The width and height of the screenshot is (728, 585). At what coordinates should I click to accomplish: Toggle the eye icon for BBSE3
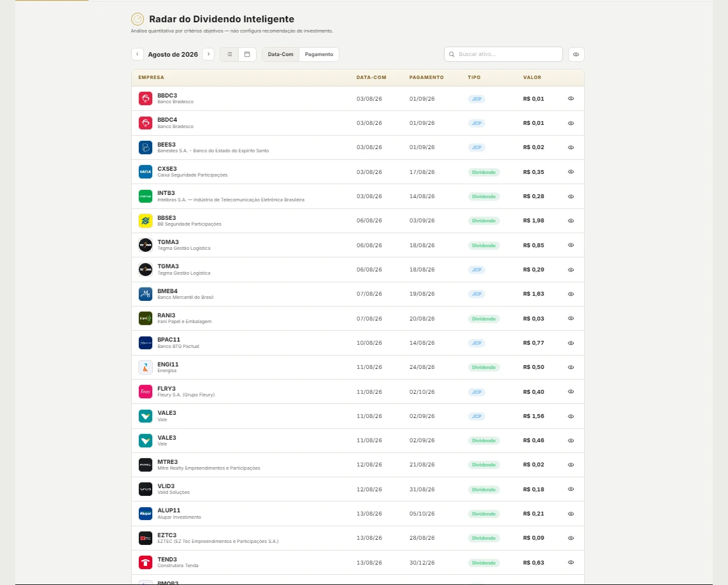(x=571, y=220)
